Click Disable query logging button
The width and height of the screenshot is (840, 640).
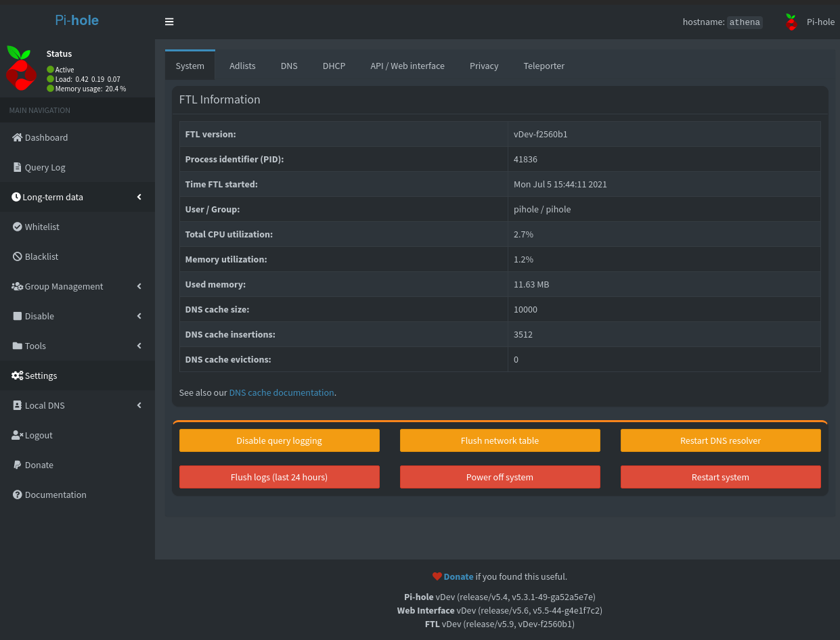[280, 440]
